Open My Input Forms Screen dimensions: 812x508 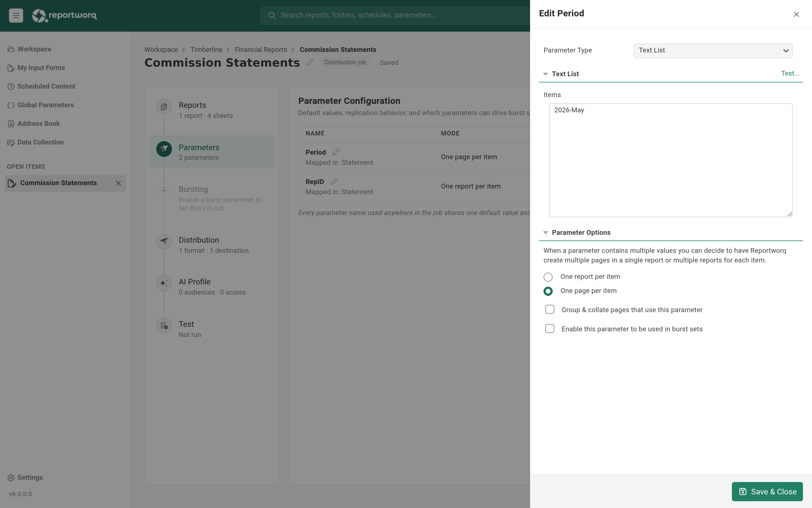[x=41, y=68]
